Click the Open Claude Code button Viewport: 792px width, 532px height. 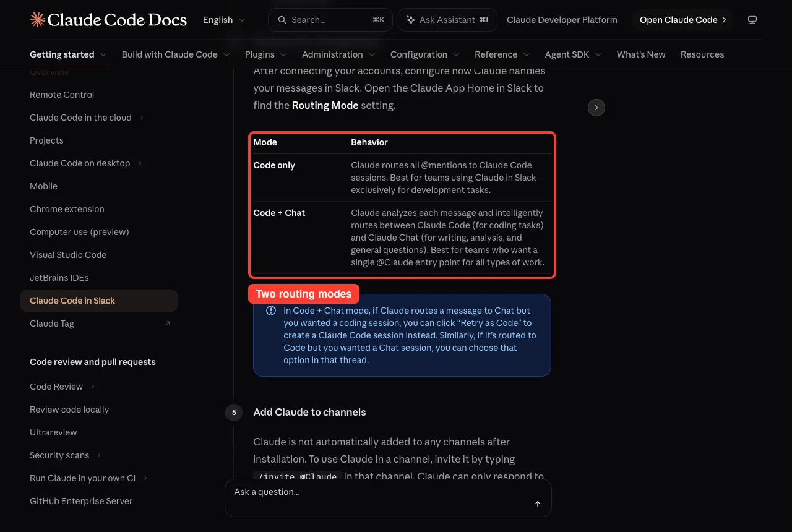pos(682,20)
